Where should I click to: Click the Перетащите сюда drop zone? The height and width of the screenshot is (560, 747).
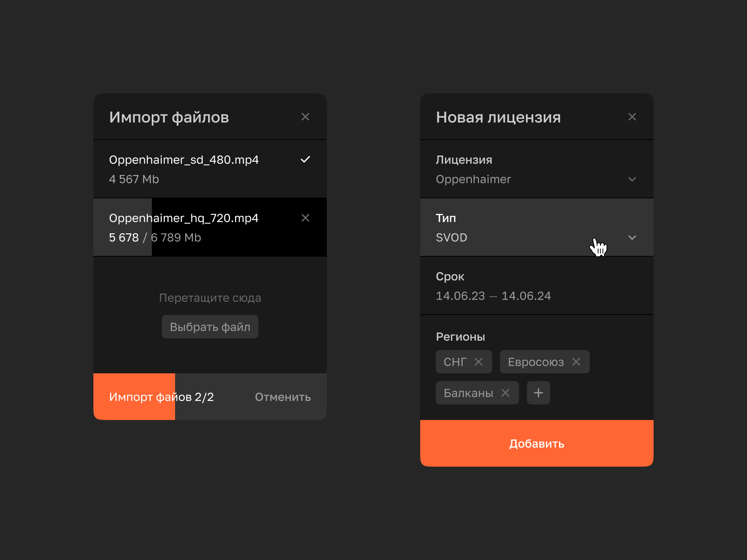pyautogui.click(x=210, y=297)
